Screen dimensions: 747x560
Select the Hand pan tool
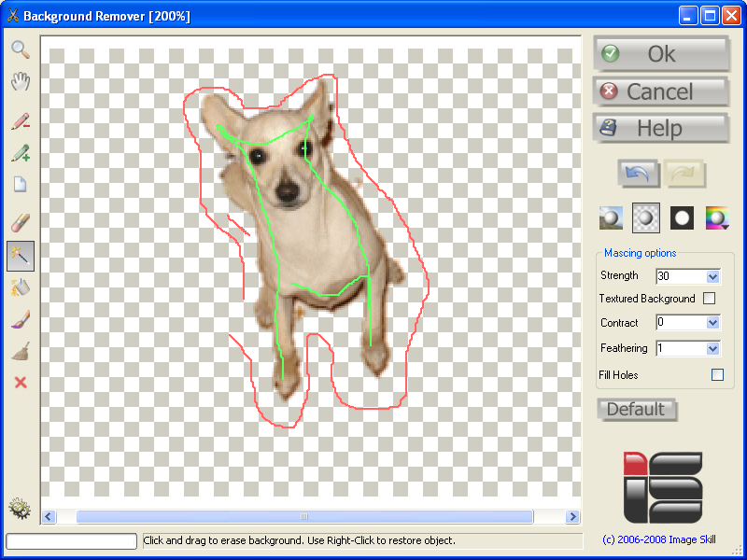click(x=21, y=82)
